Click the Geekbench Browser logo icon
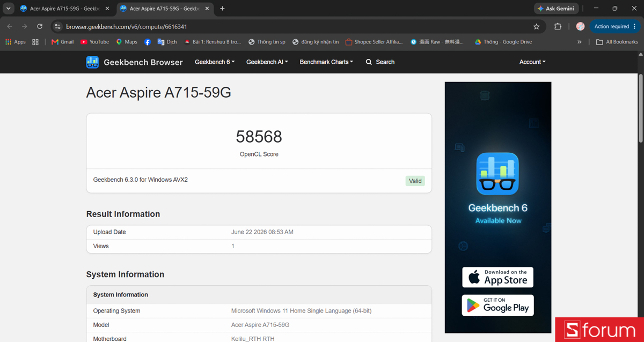 (x=92, y=62)
